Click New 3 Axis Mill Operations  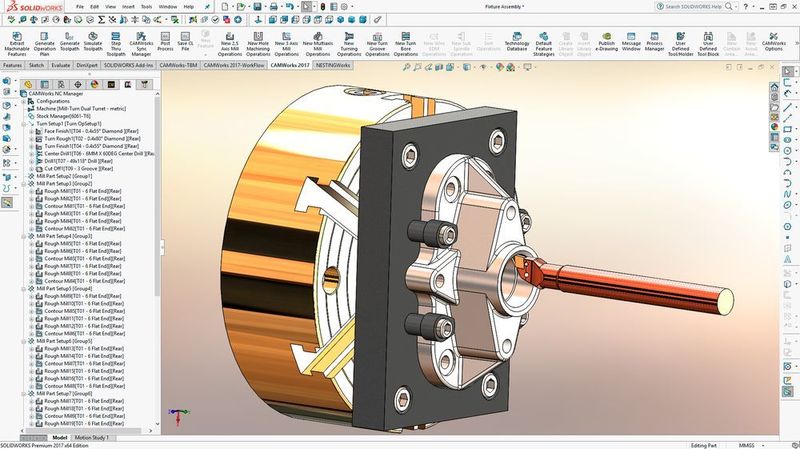point(287,44)
